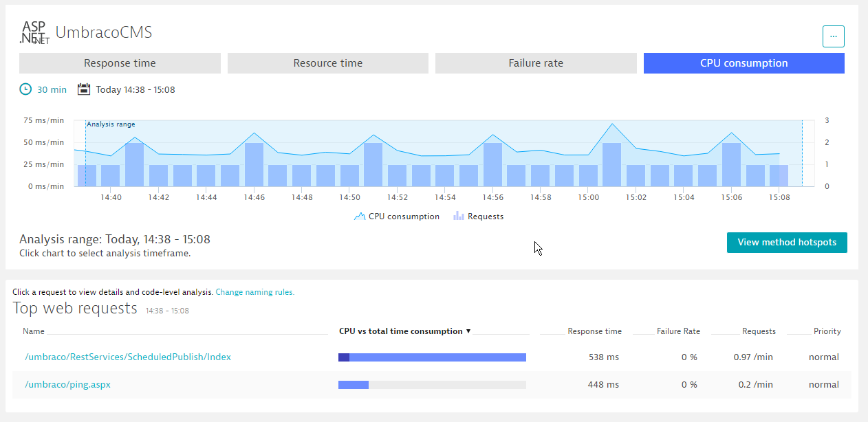Click the 538 ms response time value
This screenshot has height=422, width=868.
click(x=603, y=357)
